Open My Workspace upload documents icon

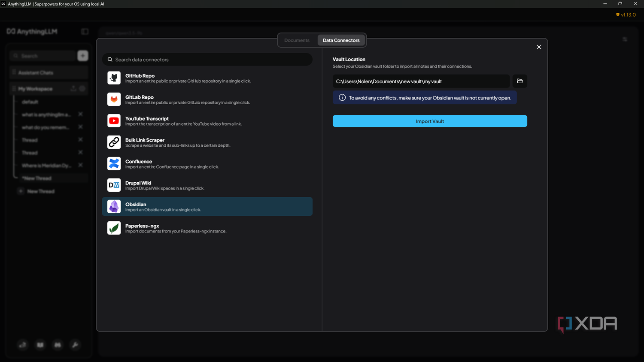(73, 88)
